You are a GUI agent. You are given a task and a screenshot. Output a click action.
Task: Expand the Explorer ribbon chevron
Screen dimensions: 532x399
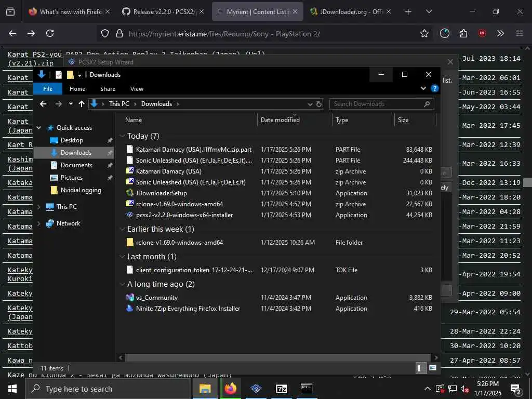coord(423,88)
